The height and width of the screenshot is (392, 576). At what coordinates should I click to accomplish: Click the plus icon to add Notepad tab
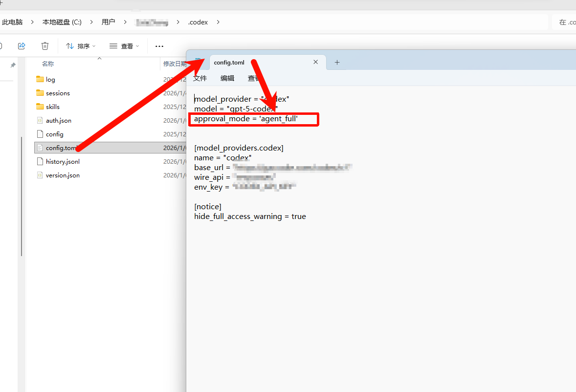tap(337, 62)
